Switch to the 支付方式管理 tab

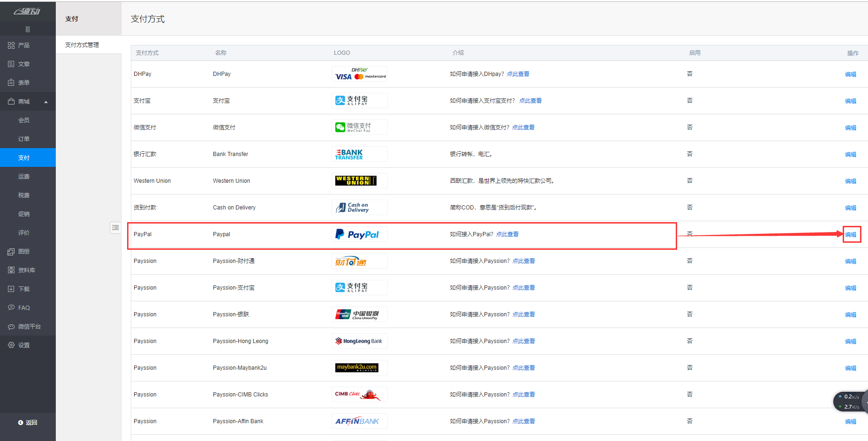pyautogui.click(x=82, y=45)
